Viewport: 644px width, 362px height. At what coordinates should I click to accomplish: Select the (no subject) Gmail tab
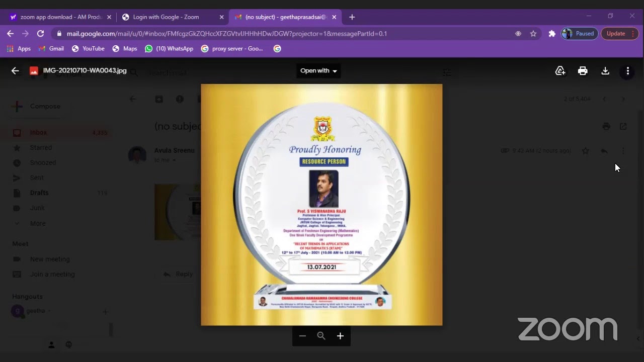click(286, 17)
